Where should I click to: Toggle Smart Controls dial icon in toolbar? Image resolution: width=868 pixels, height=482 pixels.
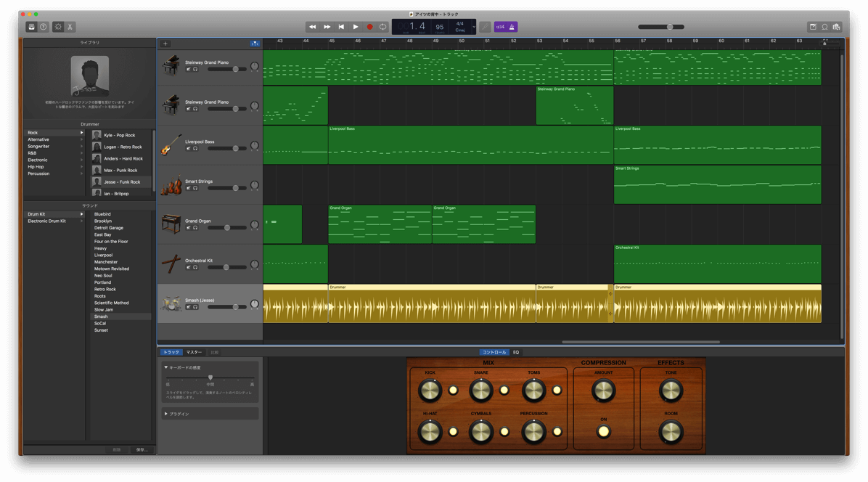pyautogui.click(x=58, y=27)
